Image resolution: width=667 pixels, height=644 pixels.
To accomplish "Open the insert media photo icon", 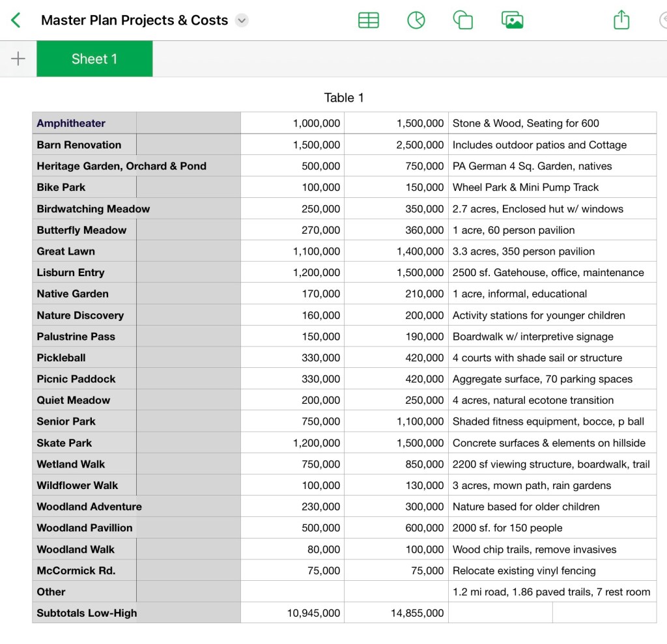I will click(x=513, y=20).
